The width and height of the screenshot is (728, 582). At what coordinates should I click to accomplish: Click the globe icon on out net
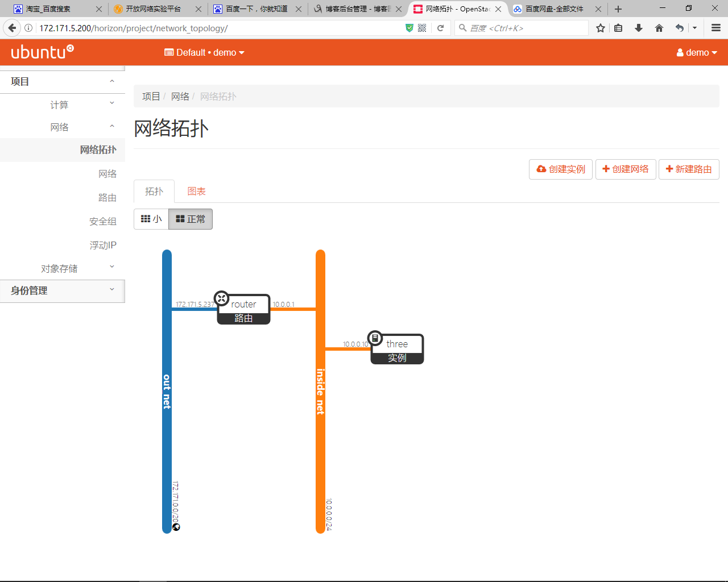[x=176, y=527]
